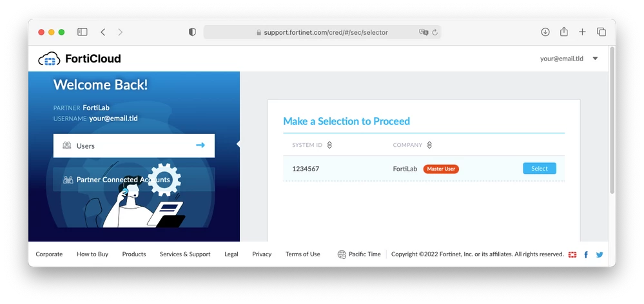Show downloads in Safari toolbar

coord(545,32)
